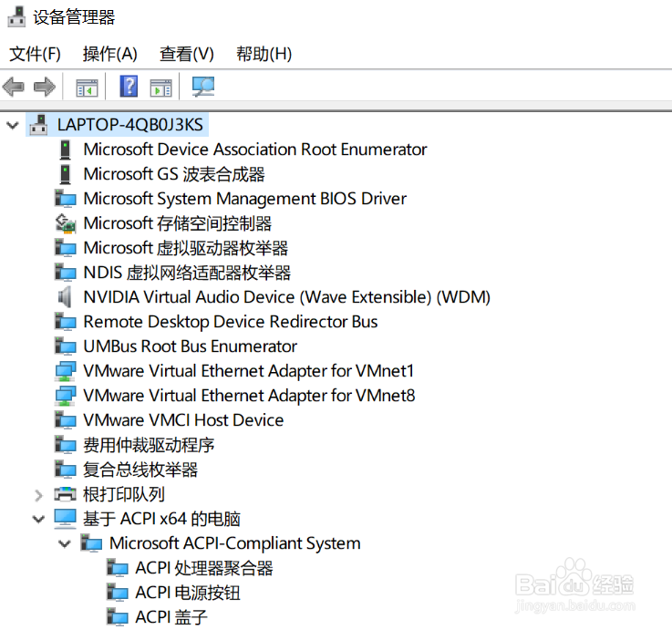Select Microsoft Device Association Root Enumerator

pos(255,150)
